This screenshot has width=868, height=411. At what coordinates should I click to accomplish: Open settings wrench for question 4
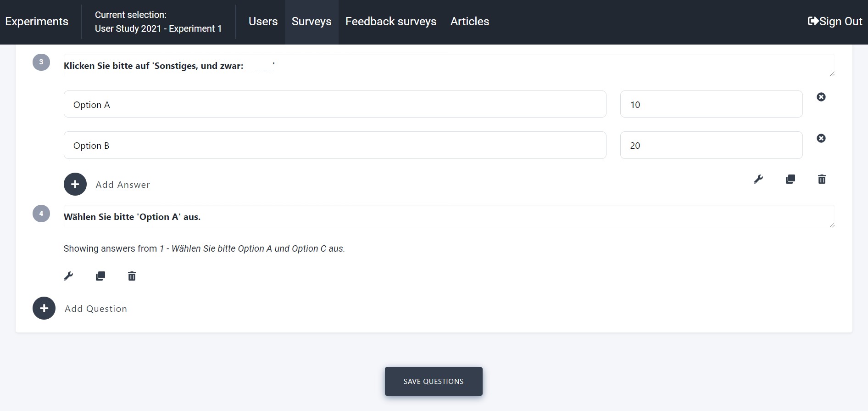(x=68, y=276)
